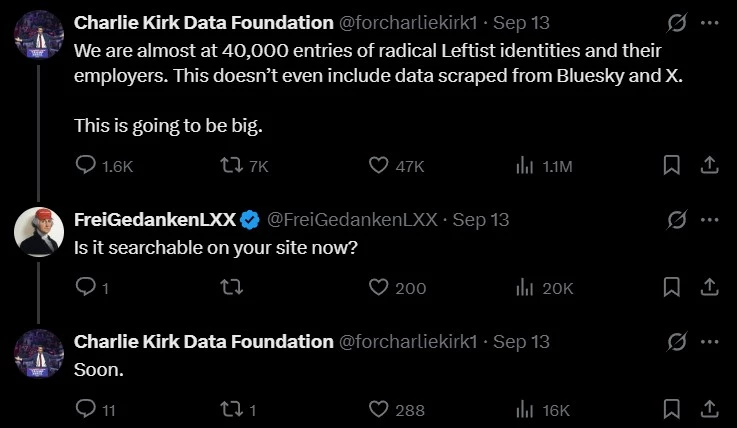Viewport: 737px width, 428px height.
Task: Like the 'Soon.' reply with 288 likes
Action: tap(378, 410)
